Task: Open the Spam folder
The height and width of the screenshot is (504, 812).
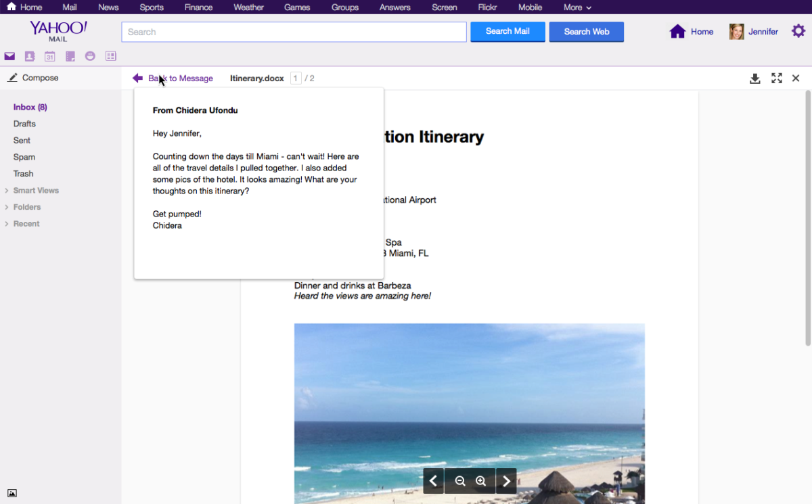Action: click(24, 157)
